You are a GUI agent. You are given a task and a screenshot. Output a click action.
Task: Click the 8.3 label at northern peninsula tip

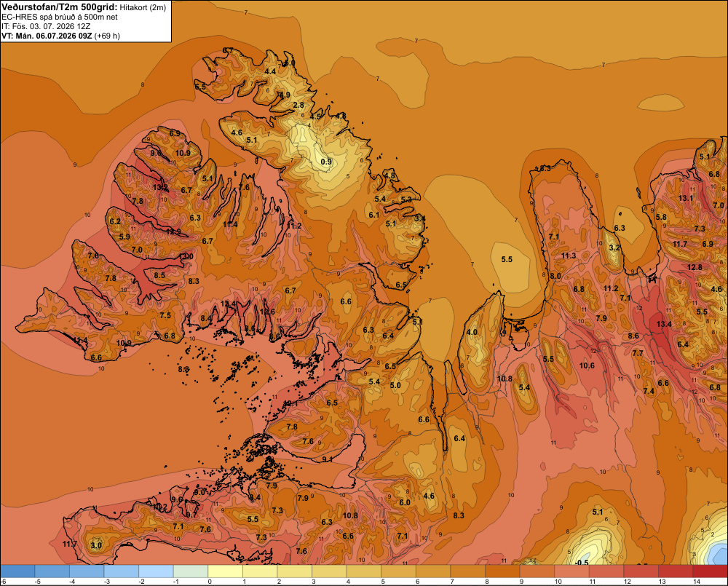click(545, 168)
